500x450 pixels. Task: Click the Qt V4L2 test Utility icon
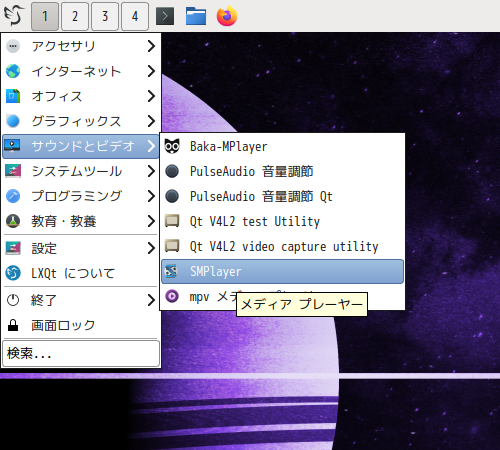click(x=172, y=221)
